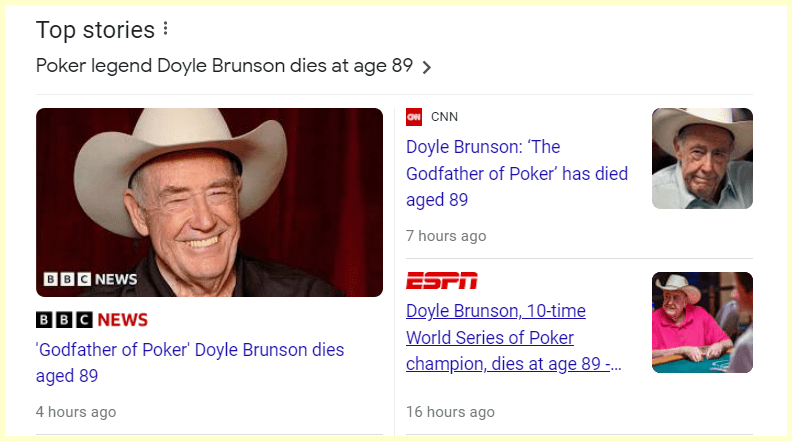Click the '4 hours ago' timestamp
792x441 pixels.
[76, 412]
